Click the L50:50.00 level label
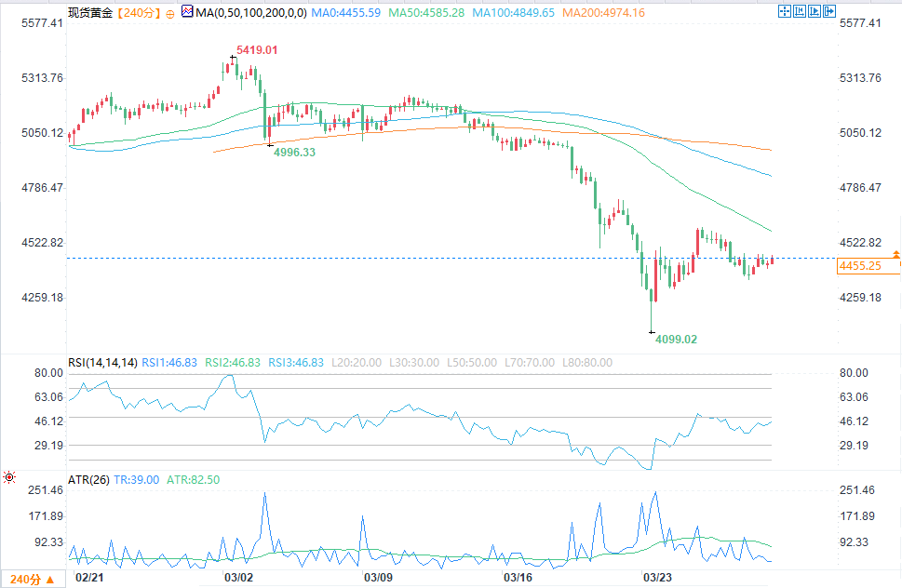902x588 pixels. point(472,363)
